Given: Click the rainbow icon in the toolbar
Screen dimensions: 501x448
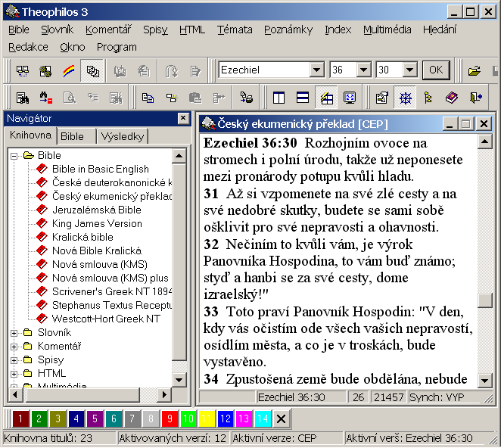Looking at the screenshot, I should (x=68, y=71).
